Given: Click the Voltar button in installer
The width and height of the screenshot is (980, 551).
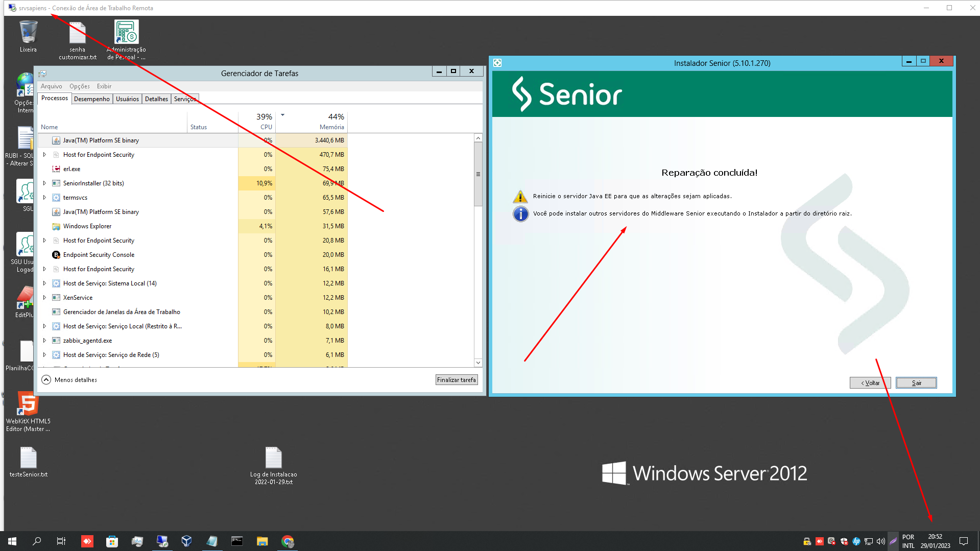Looking at the screenshot, I should click(870, 383).
